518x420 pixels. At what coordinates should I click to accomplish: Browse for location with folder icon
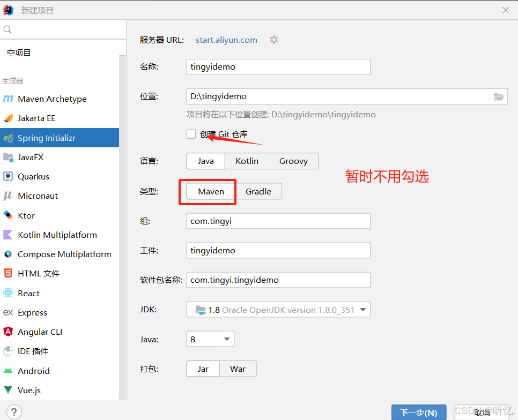(x=499, y=96)
